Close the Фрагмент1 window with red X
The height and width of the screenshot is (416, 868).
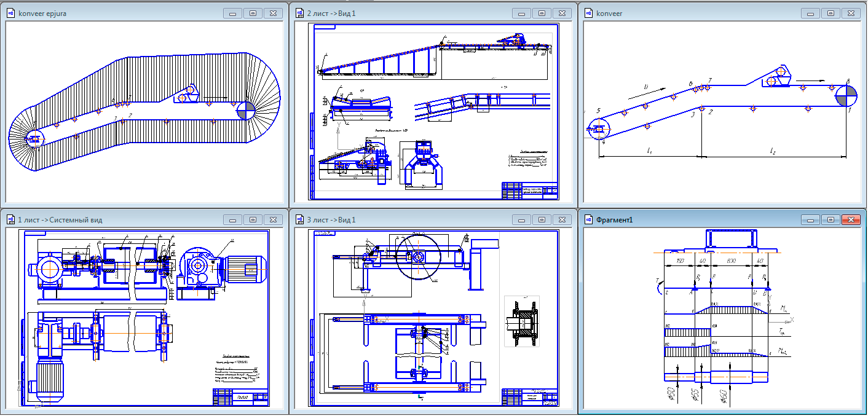click(x=850, y=219)
